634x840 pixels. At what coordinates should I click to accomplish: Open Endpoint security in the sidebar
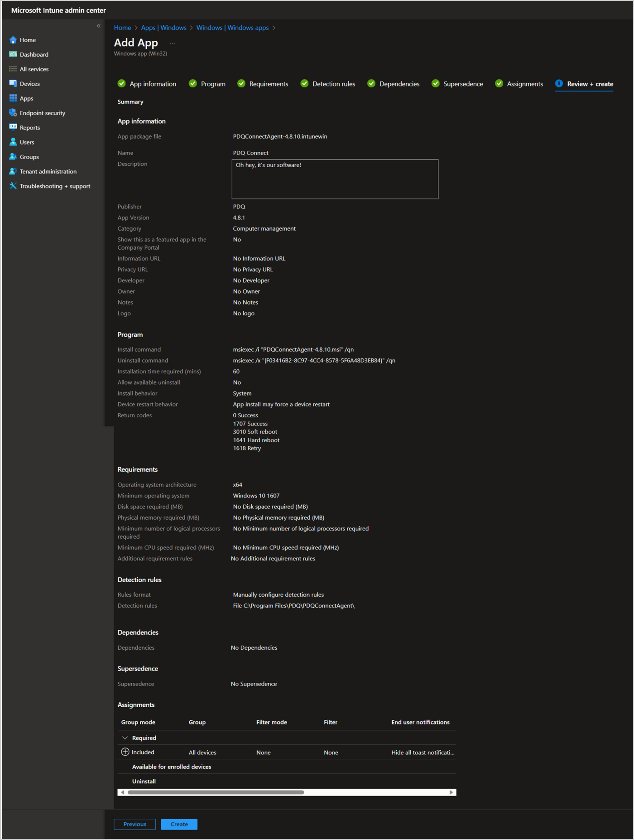(x=43, y=113)
